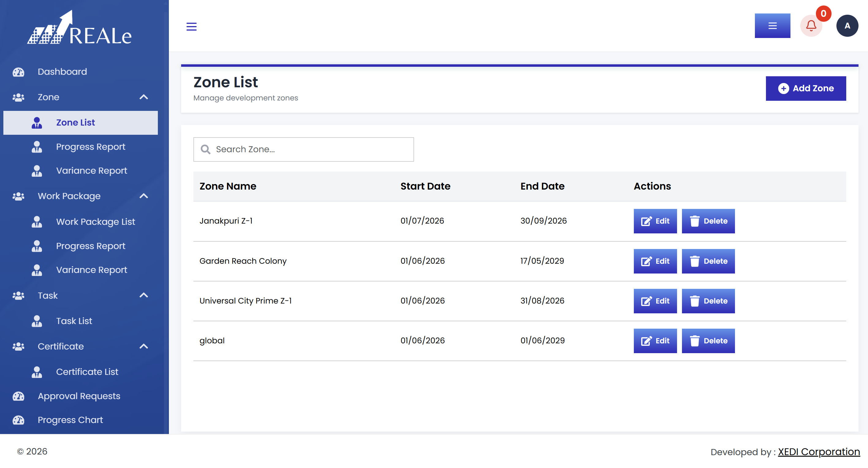Click Zone Variance Report person icon

point(37,171)
